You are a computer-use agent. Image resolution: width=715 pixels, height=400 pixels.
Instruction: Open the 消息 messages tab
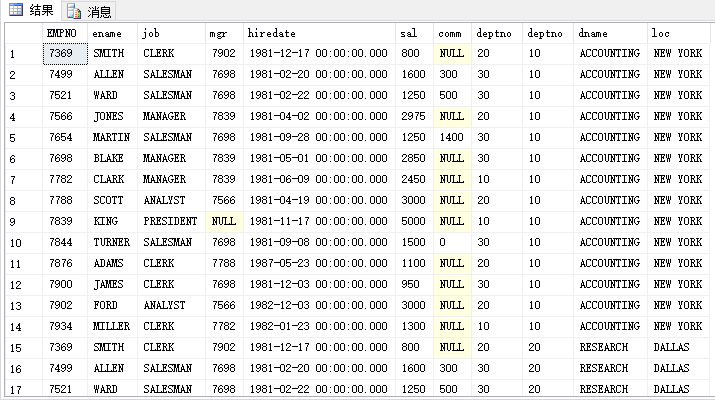[89, 11]
